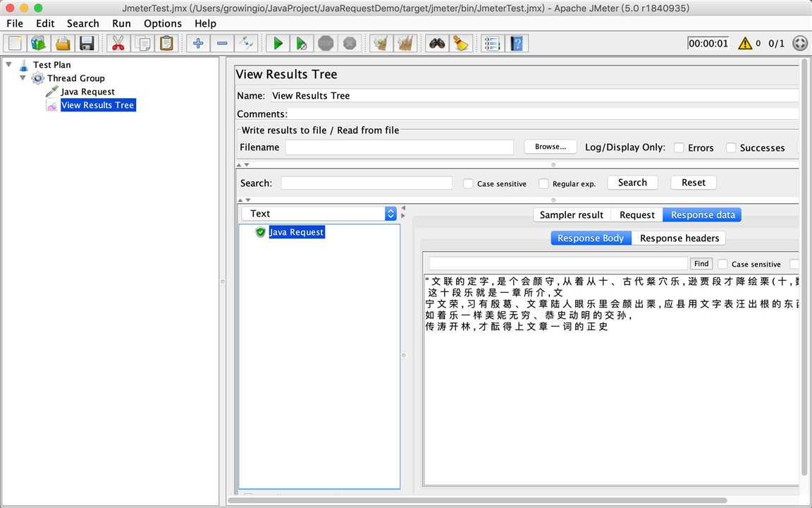Select Java Request in the test plan tree
The width and height of the screenshot is (812, 508).
click(x=87, y=92)
